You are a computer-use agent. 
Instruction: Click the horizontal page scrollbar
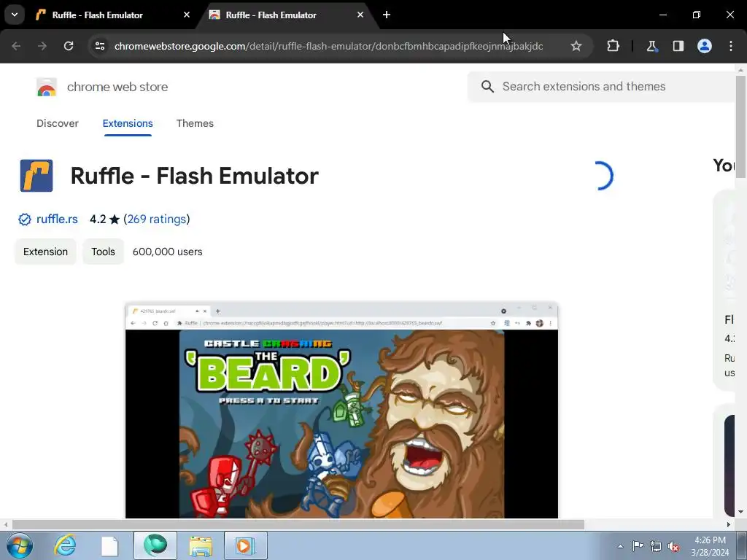coord(298,525)
